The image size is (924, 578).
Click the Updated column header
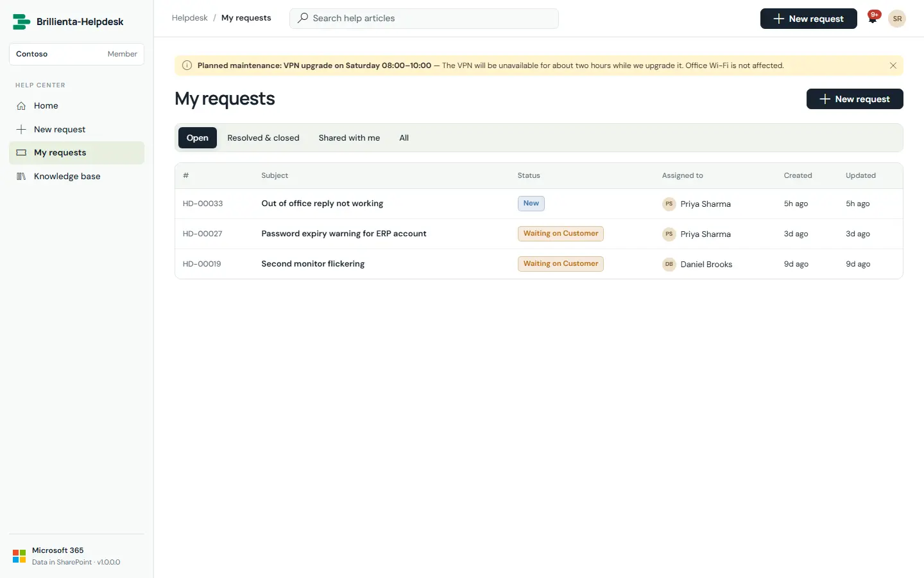tap(860, 175)
